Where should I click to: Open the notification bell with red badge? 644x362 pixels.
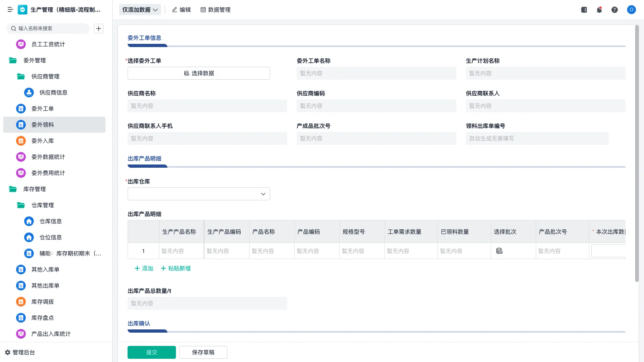(x=599, y=10)
